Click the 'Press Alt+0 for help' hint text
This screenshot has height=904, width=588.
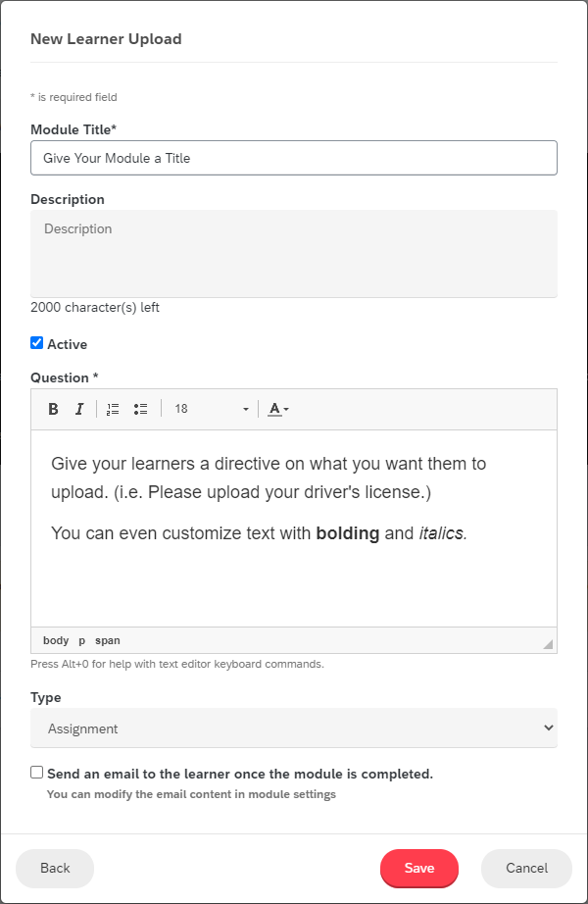(x=177, y=664)
